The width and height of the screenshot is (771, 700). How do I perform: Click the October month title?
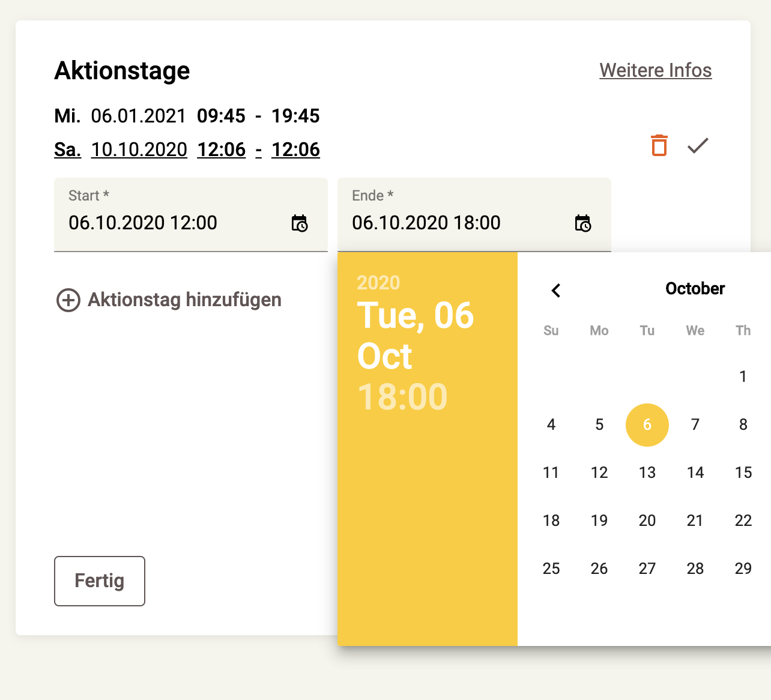coord(695,289)
